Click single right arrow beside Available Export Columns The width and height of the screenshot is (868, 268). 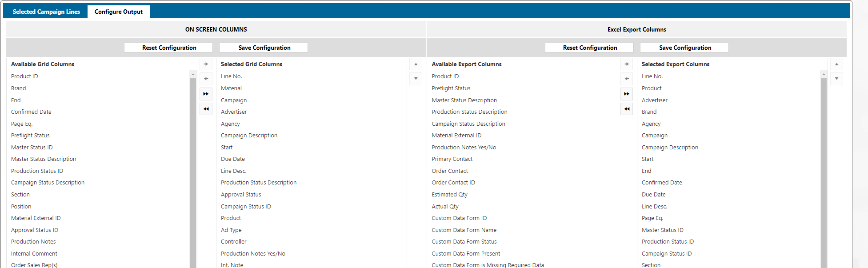[626, 64]
